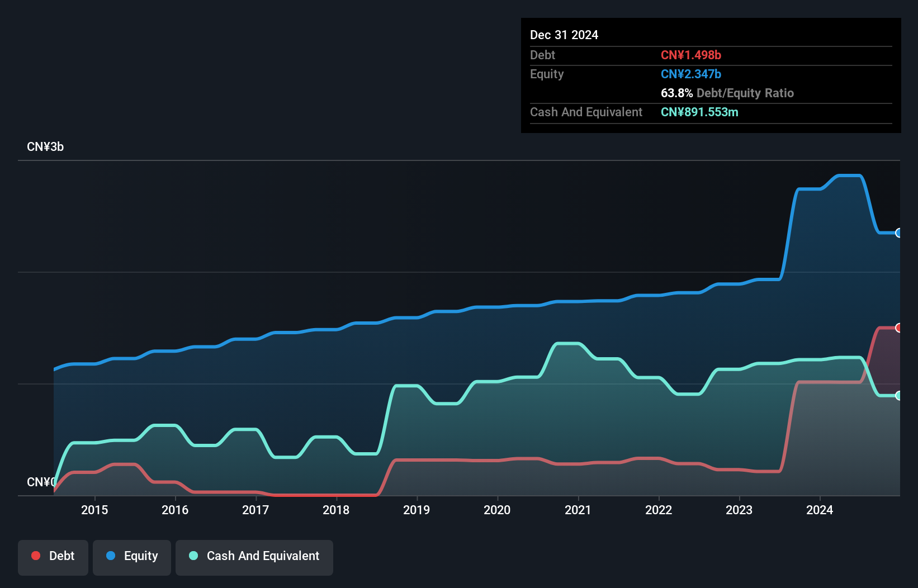This screenshot has height=588, width=918.
Task: Click the 2023 x-axis label
Action: [x=739, y=510]
